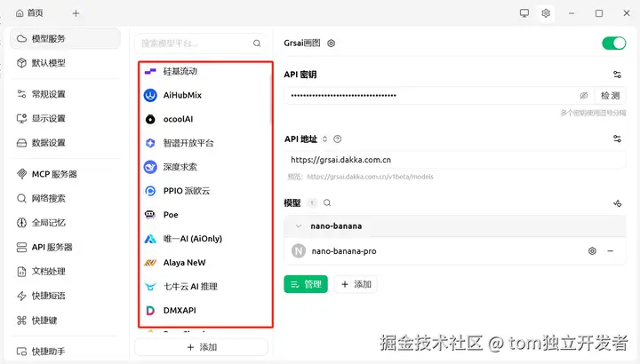Select 默认模型 in settings sidebar

[x=65, y=63]
